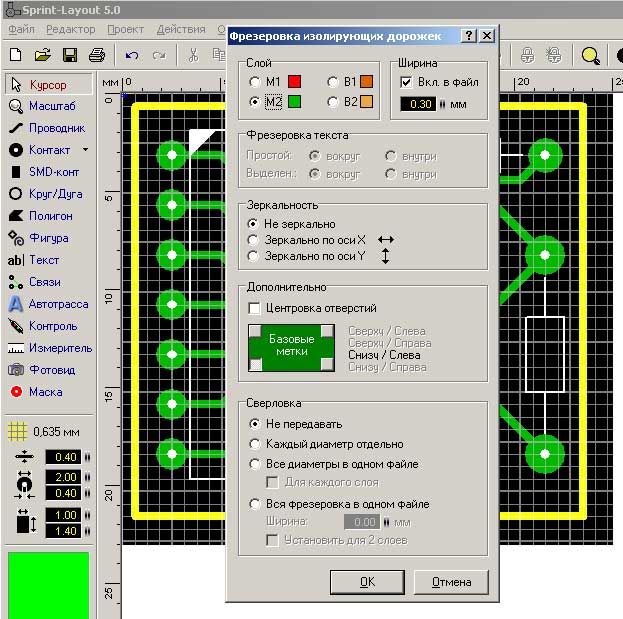623x619 pixels.
Task: Click the print toolbar icon
Action: coord(96,54)
